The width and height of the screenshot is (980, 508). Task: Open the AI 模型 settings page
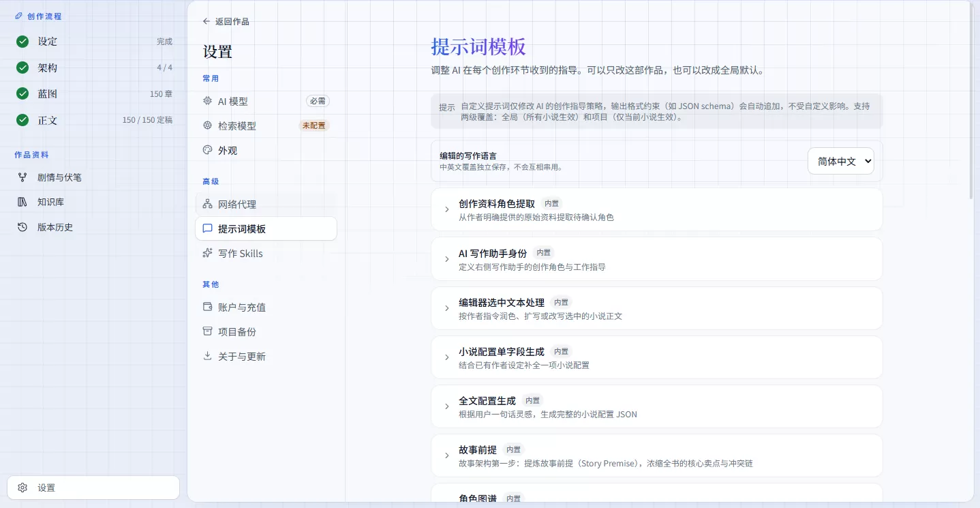[x=266, y=101]
